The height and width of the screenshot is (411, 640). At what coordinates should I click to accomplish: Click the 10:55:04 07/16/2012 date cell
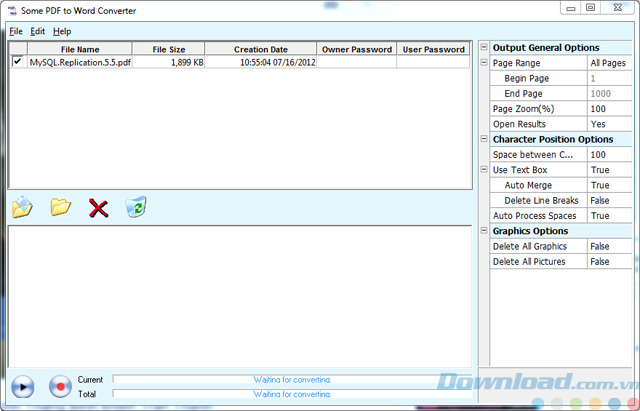point(261,62)
